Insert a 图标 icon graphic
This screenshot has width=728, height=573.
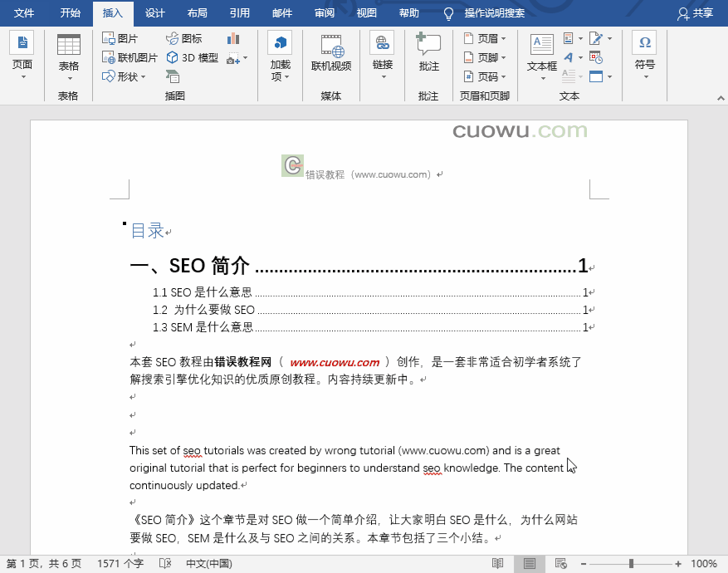pos(183,38)
